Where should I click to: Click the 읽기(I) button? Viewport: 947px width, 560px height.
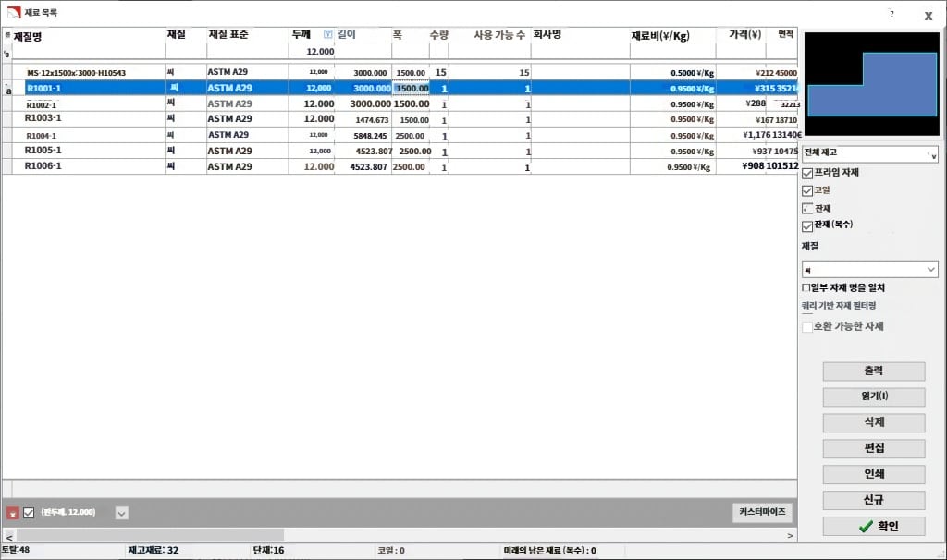[873, 396]
